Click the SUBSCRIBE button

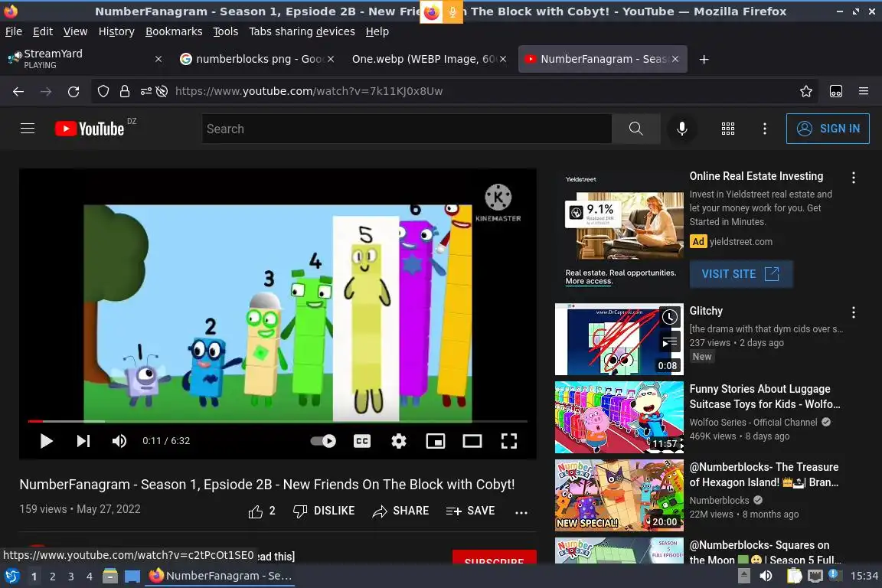[x=495, y=557]
